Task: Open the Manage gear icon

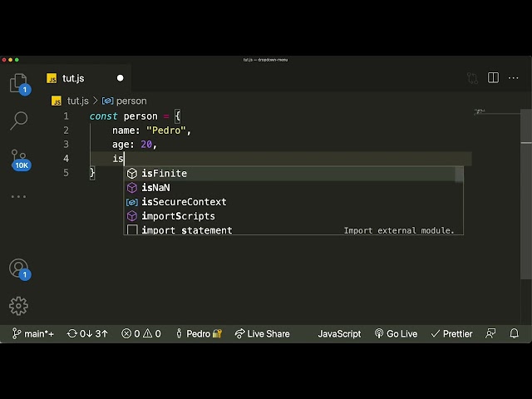Action: (18, 306)
